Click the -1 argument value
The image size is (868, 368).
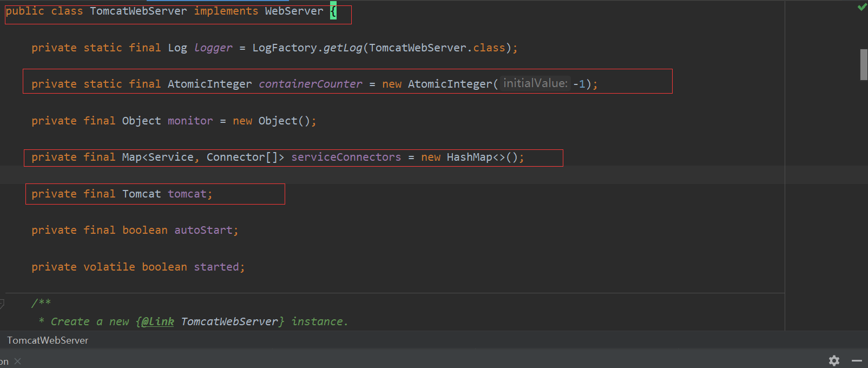580,84
